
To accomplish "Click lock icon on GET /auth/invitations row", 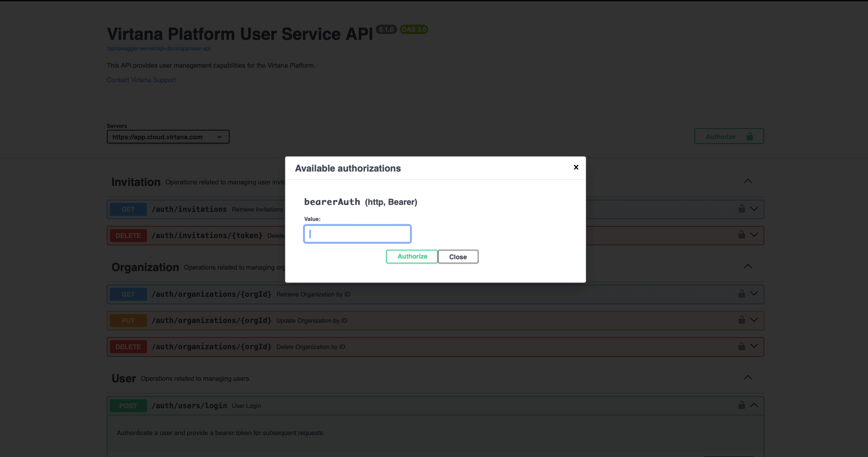I will tap(741, 209).
